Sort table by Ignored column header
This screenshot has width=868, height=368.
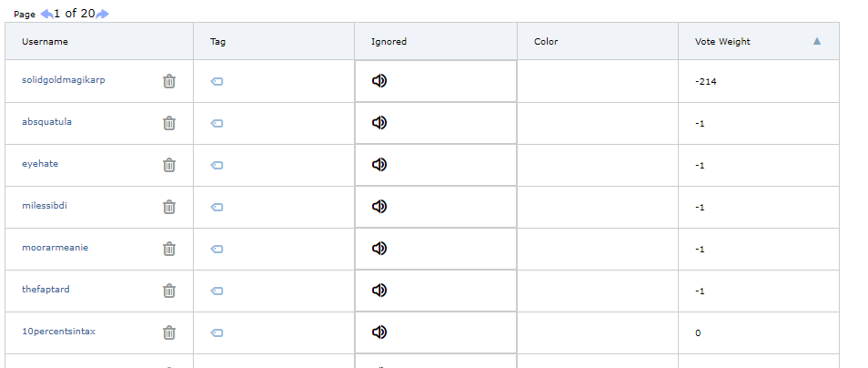tap(389, 42)
